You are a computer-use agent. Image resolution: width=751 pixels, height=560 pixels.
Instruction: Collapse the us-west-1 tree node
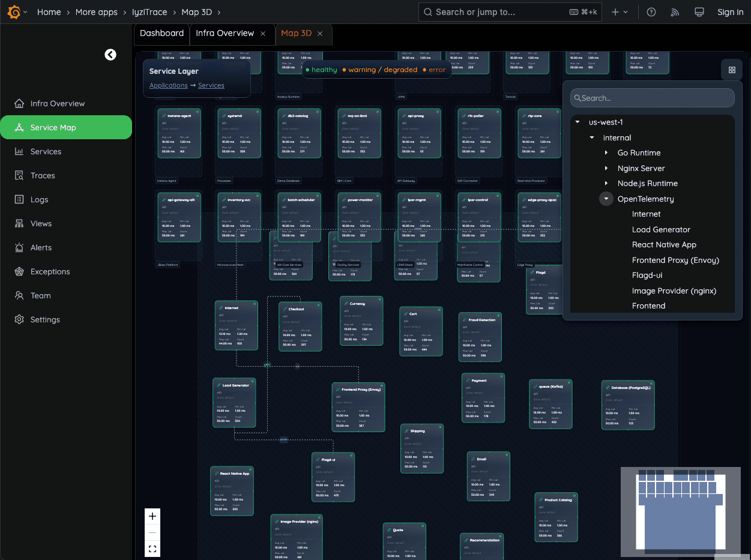point(577,122)
